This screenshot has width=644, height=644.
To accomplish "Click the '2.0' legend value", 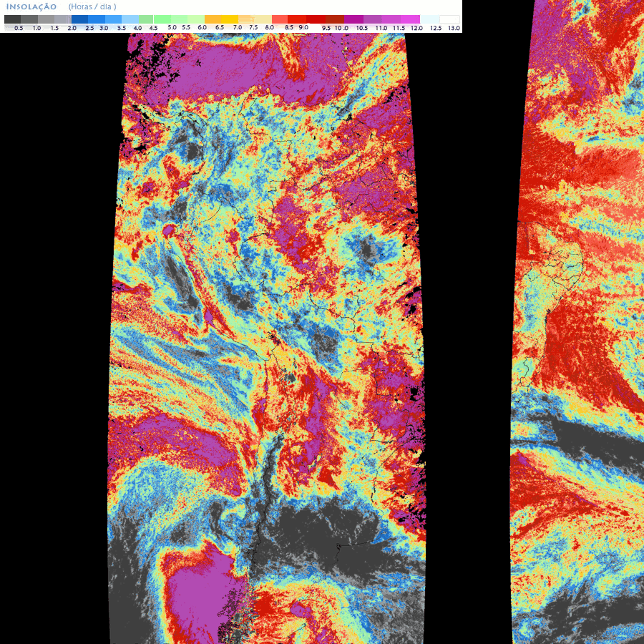I will tap(72, 29).
